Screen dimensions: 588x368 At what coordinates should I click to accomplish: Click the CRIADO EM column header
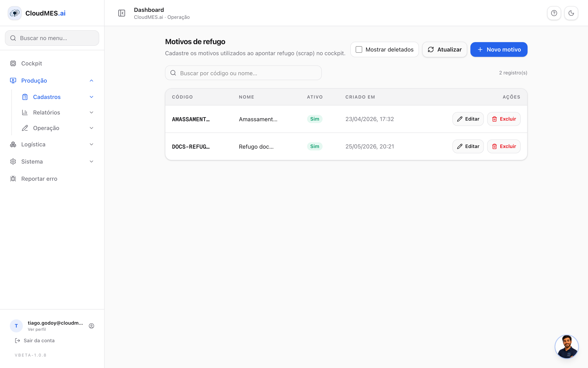[360, 97]
